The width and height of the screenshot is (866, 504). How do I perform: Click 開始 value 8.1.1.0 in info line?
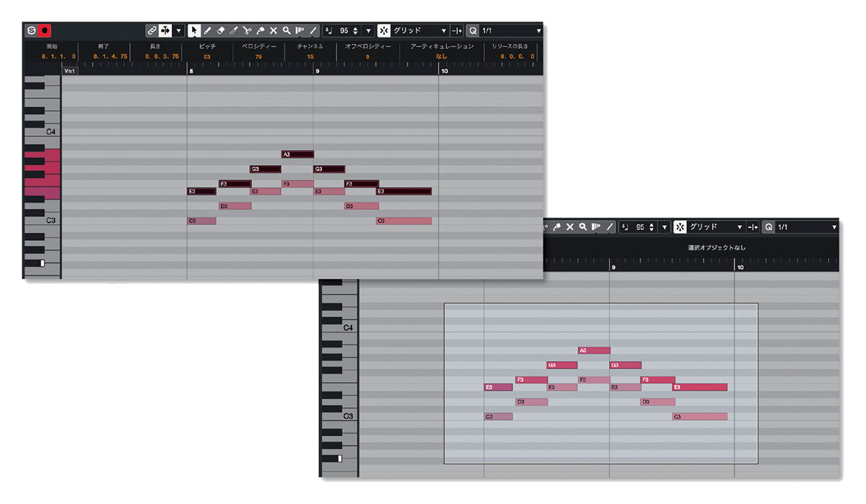click(58, 56)
